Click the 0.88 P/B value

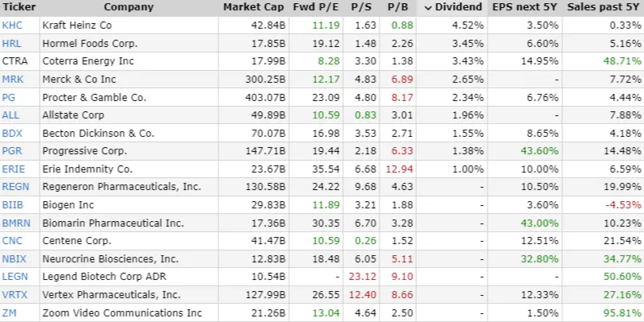(x=402, y=25)
